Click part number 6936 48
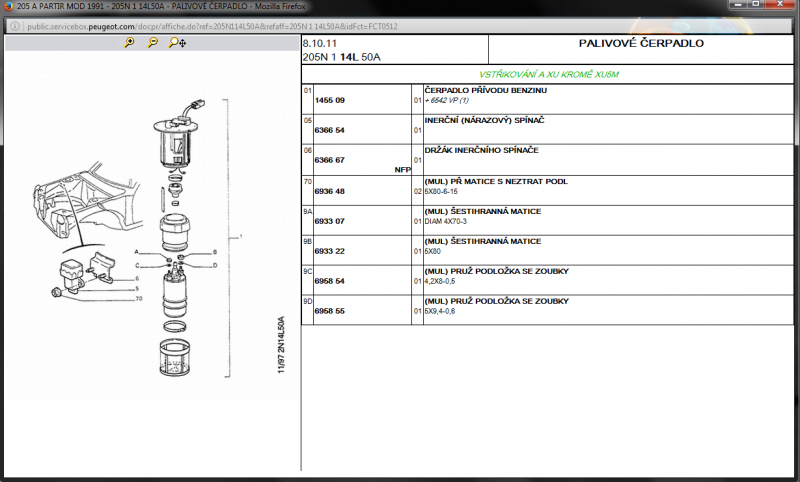Image resolution: width=800 pixels, height=482 pixels. pos(329,191)
